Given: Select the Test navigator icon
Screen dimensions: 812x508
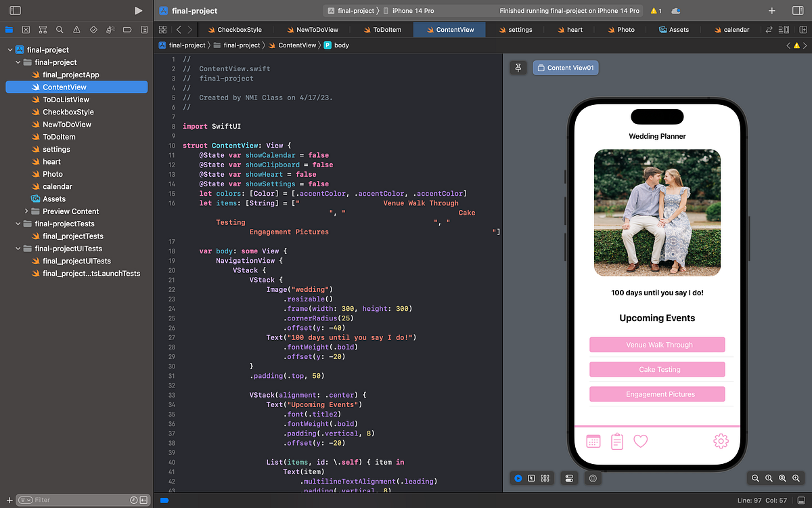Looking at the screenshot, I should coord(93,30).
